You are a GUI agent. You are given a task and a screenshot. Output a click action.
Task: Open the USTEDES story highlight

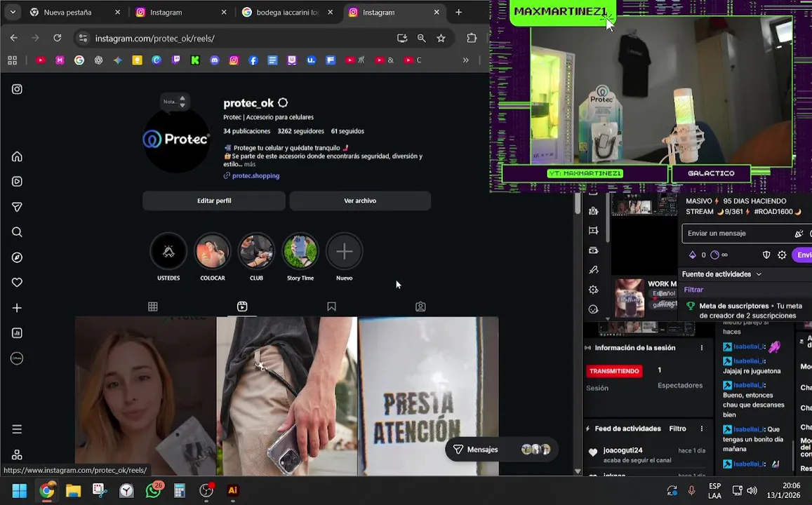click(x=168, y=252)
